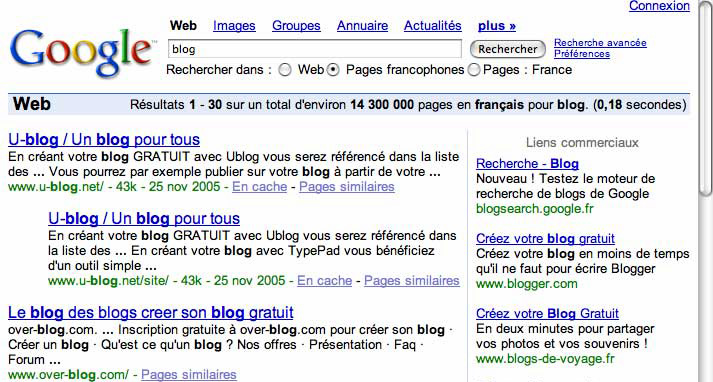The image size is (713, 382).
Task: Open Pages similaires for over-blog.com
Action: pos(189,375)
